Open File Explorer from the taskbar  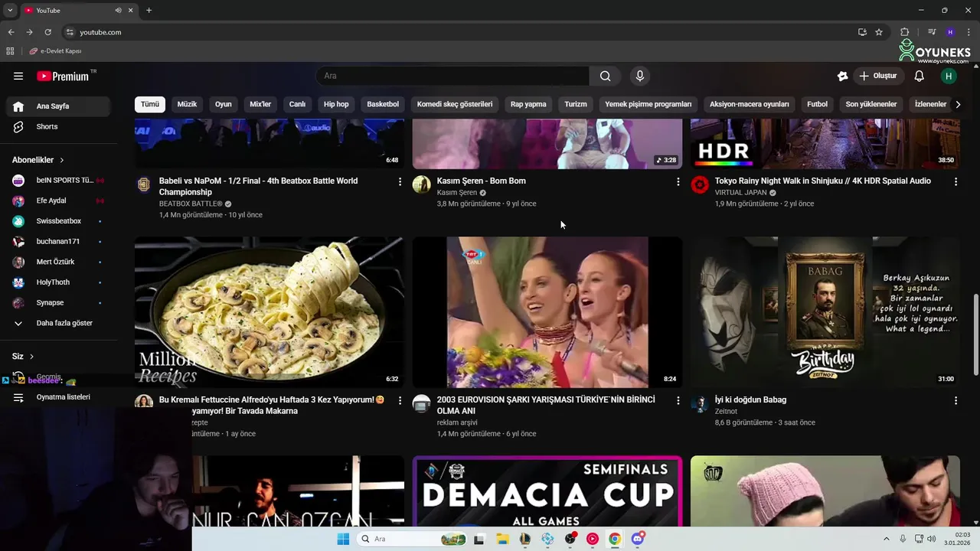click(502, 539)
